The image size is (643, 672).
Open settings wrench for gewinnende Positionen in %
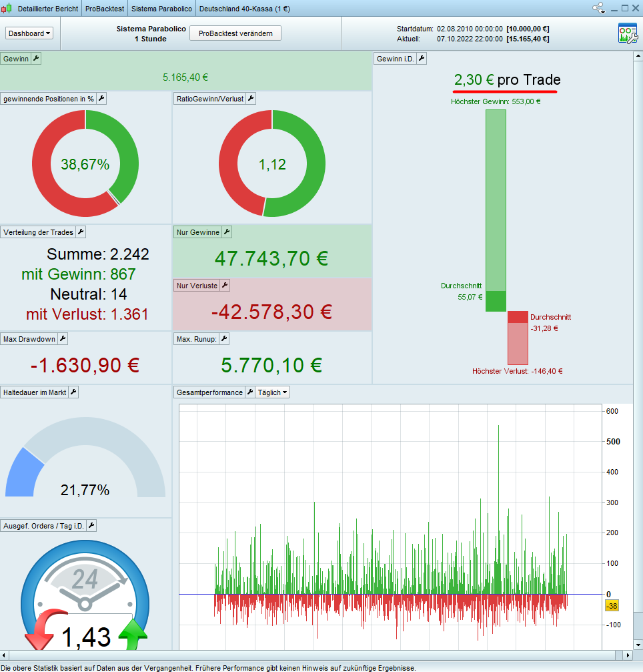(x=101, y=99)
